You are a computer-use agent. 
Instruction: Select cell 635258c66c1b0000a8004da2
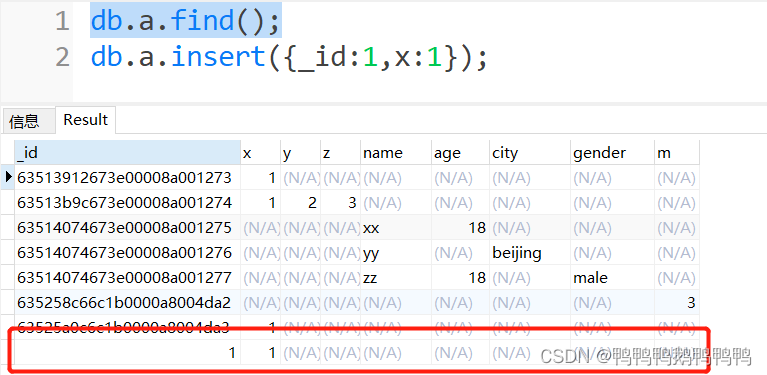[x=127, y=303]
